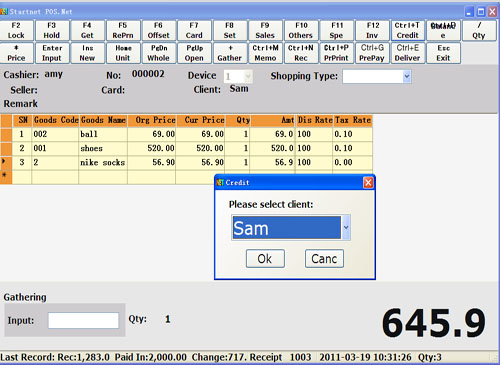Click the PgUp Open button
Viewport: 500px width, 365px height.
tap(194, 53)
